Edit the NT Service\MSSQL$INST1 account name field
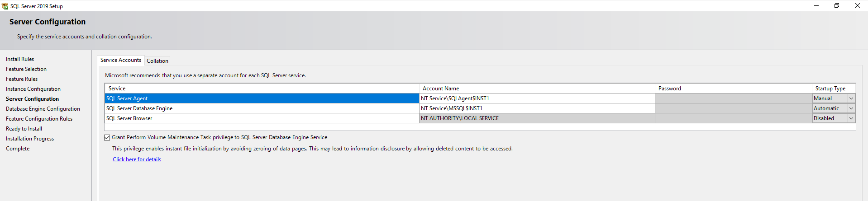The width and height of the screenshot is (868, 201). (x=537, y=108)
